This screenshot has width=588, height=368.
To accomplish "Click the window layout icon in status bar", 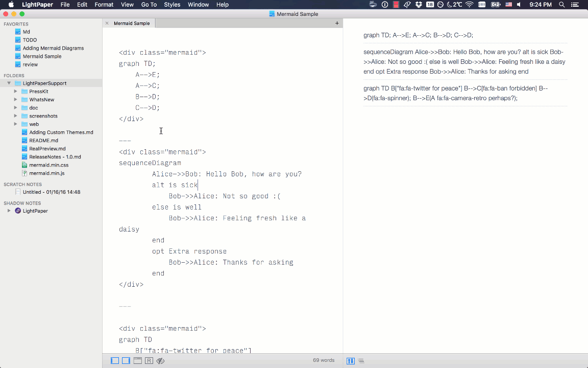I will pos(138,360).
